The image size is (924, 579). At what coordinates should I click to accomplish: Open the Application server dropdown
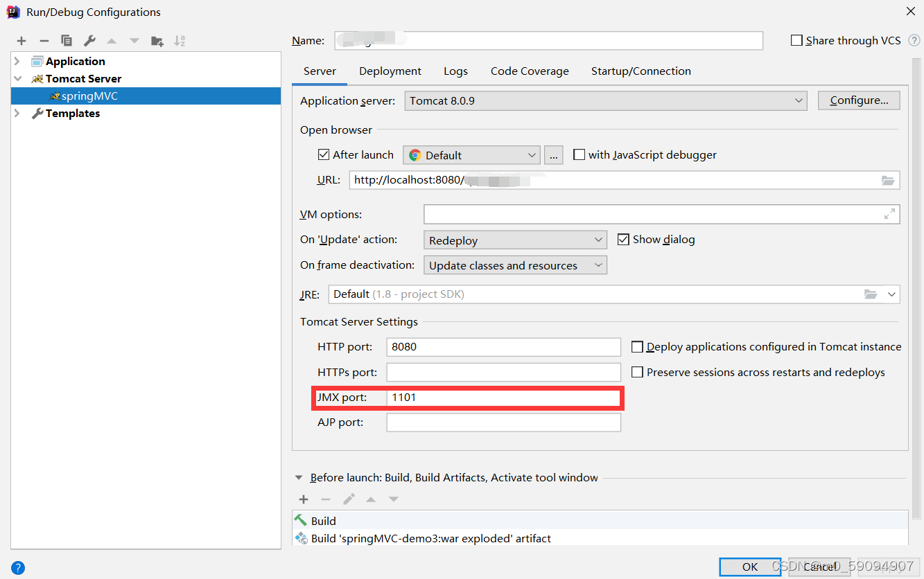(799, 100)
